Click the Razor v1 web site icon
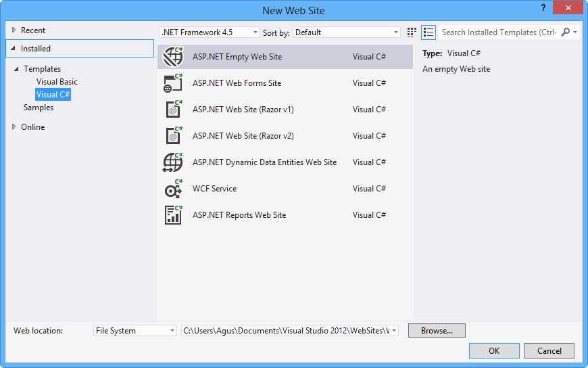This screenshot has width=588, height=368. [173, 110]
